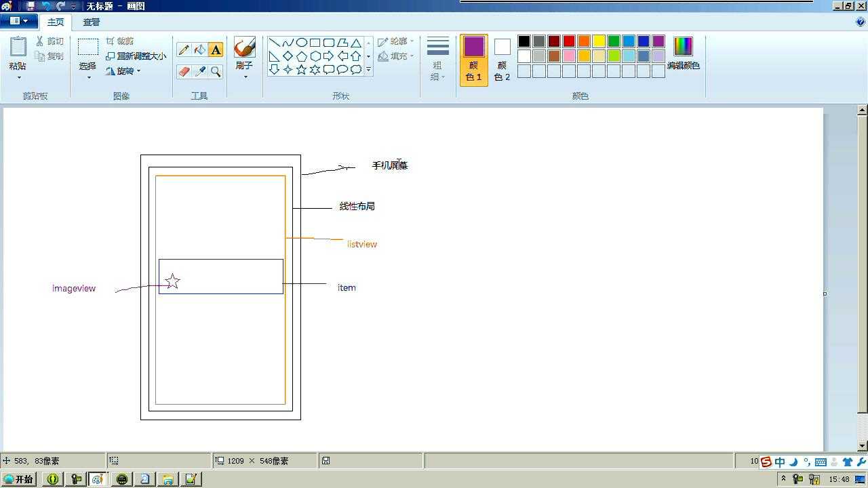Pick the Color picker eyedropper tool

199,71
